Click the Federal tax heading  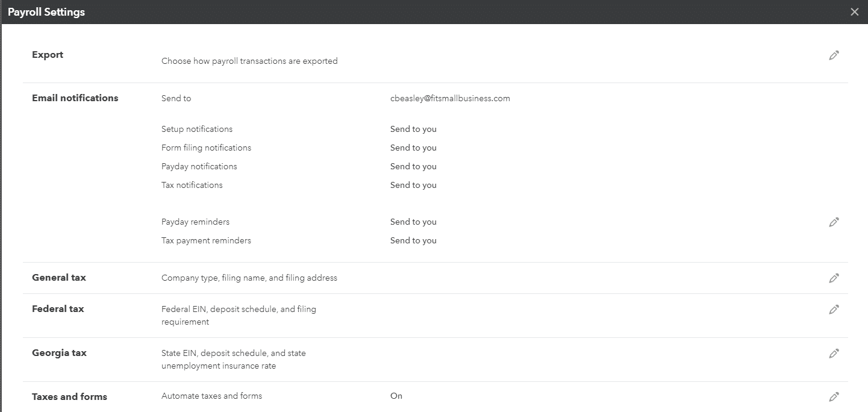coord(58,309)
